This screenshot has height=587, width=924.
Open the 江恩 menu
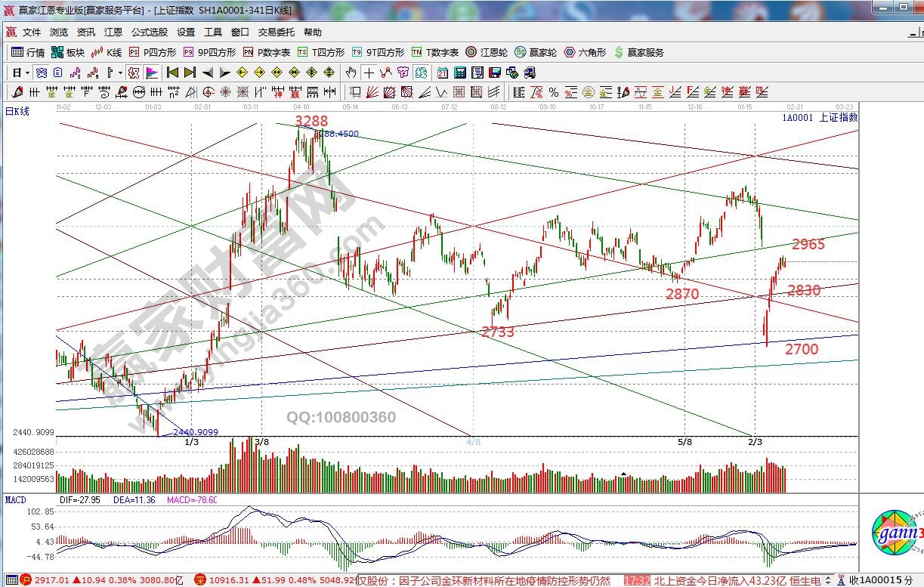click(x=113, y=32)
